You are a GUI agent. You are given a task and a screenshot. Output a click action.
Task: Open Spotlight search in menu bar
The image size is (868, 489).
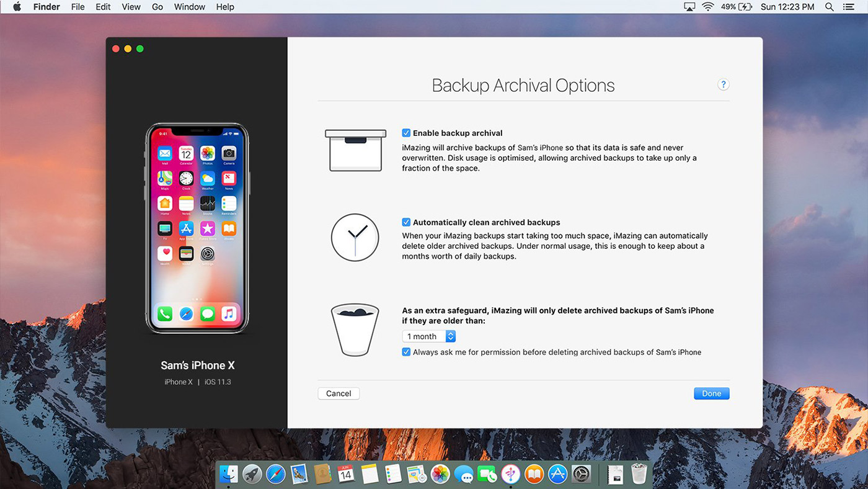point(829,7)
